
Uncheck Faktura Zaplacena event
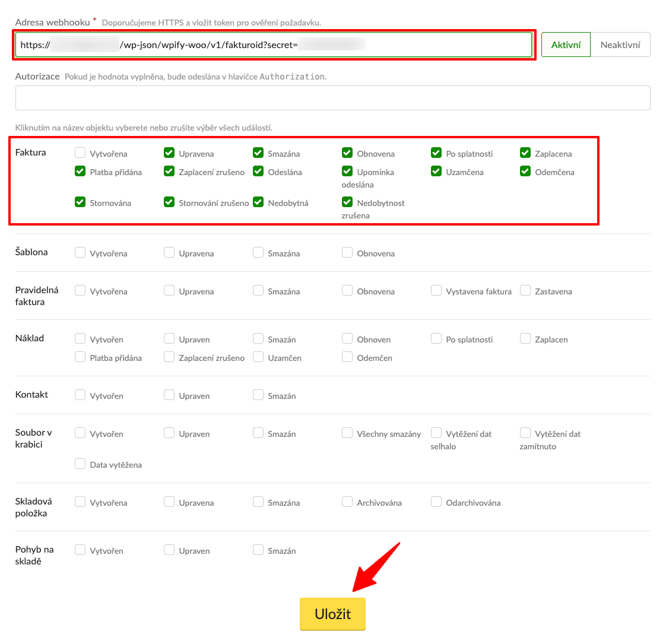[525, 153]
